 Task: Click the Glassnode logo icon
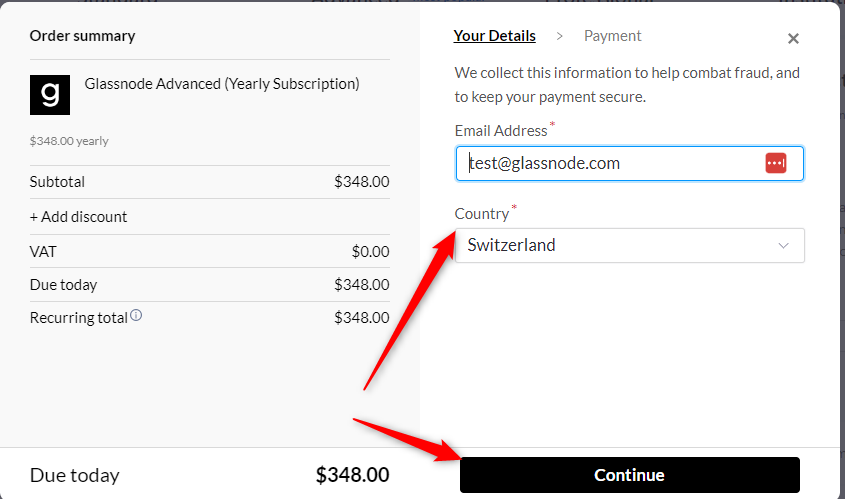[x=50, y=95]
